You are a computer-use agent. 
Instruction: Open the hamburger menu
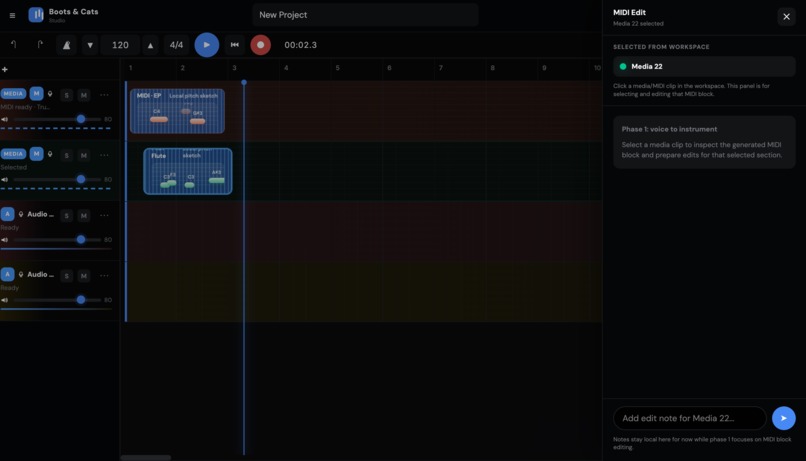12,15
